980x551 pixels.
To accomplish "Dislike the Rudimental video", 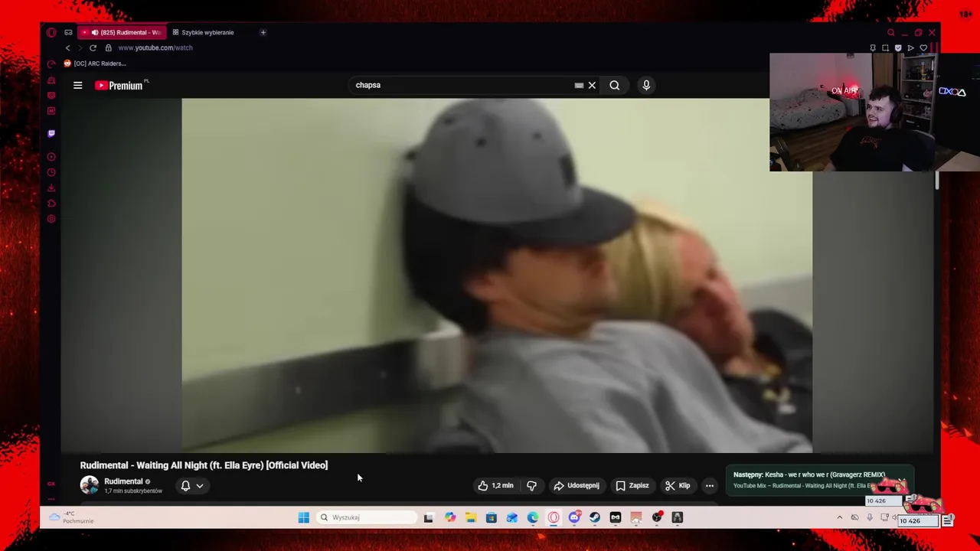I will point(531,485).
